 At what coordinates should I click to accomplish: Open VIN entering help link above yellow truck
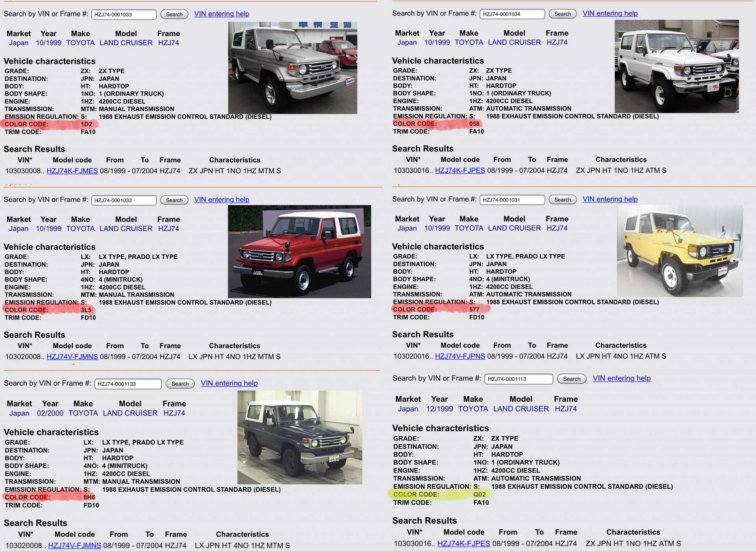click(610, 199)
